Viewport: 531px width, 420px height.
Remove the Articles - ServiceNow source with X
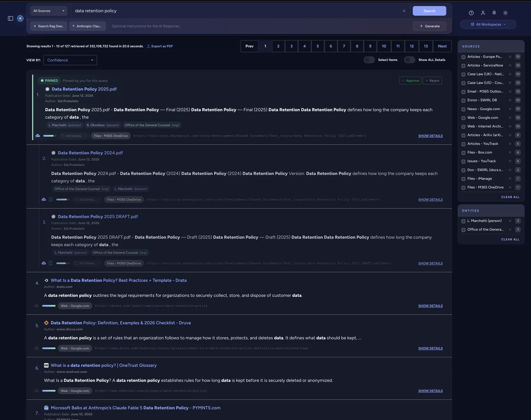pos(510,65)
